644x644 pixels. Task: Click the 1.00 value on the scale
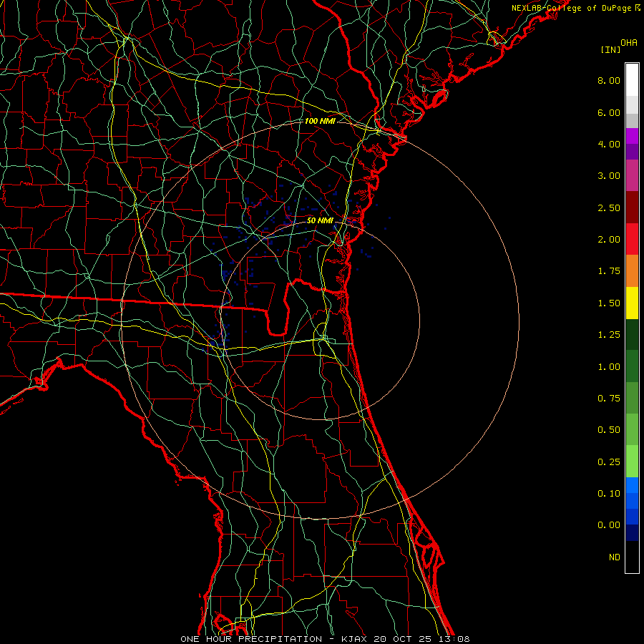click(609, 366)
